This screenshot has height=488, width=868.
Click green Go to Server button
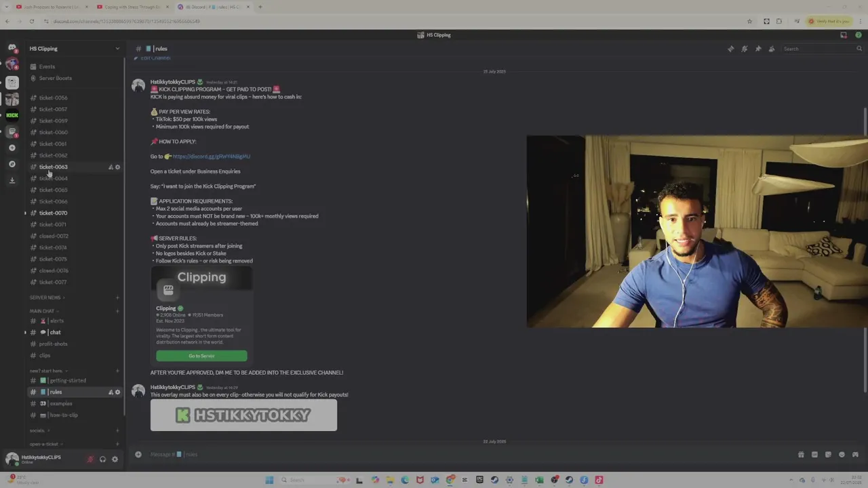201,356
